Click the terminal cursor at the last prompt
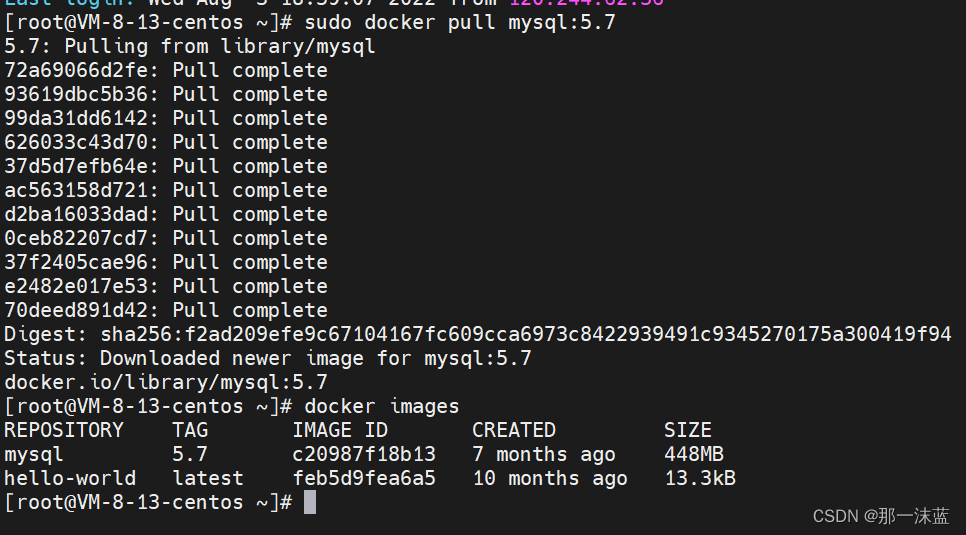 point(310,502)
